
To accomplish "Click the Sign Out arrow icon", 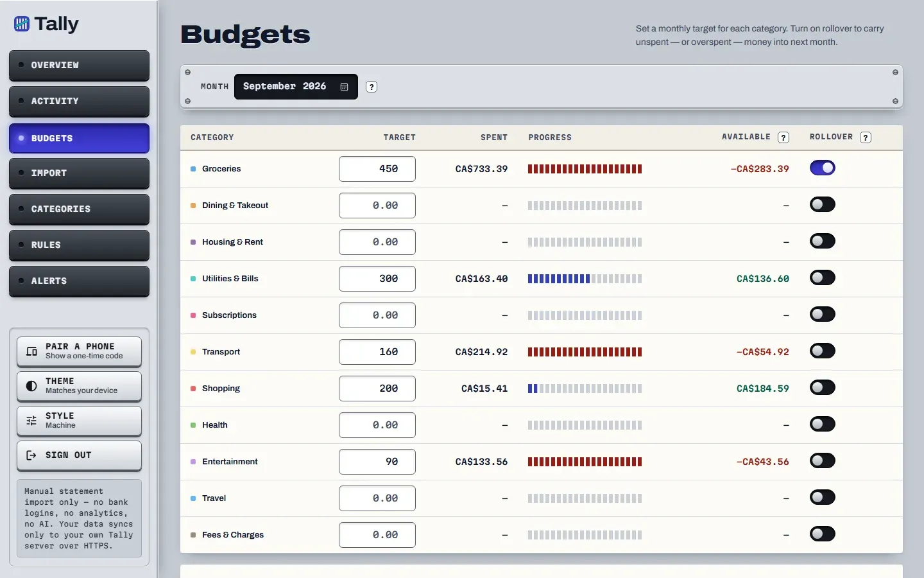I will tap(31, 455).
